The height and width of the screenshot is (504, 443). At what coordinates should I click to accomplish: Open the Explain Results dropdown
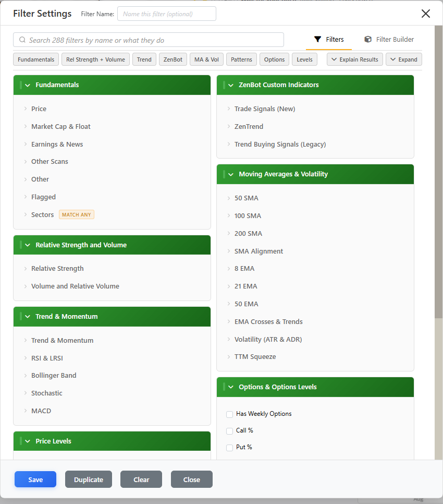point(355,59)
